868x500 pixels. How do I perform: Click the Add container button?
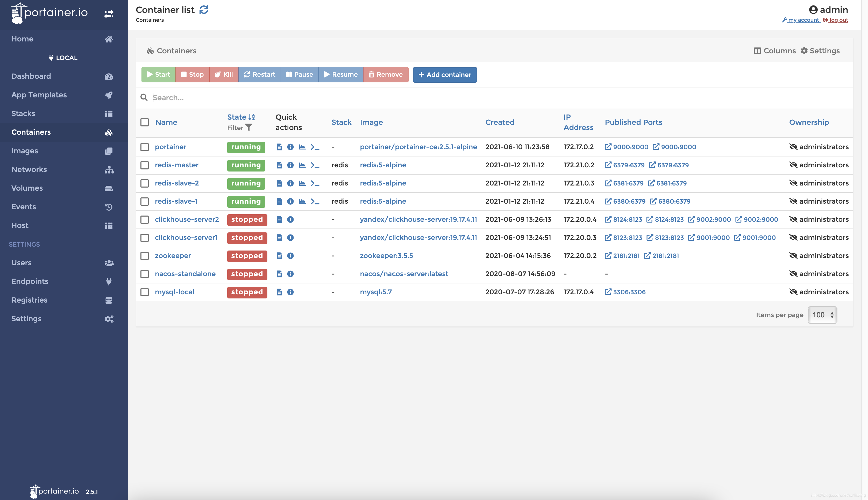(445, 75)
